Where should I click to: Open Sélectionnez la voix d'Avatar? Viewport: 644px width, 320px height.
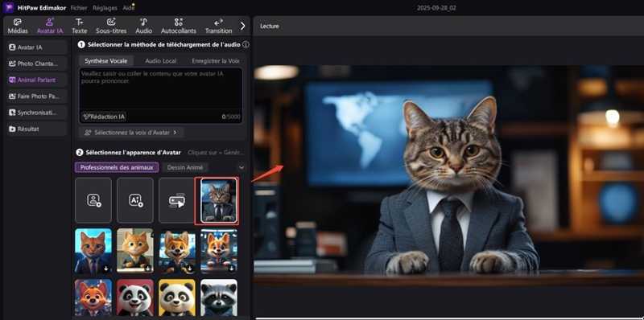131,133
